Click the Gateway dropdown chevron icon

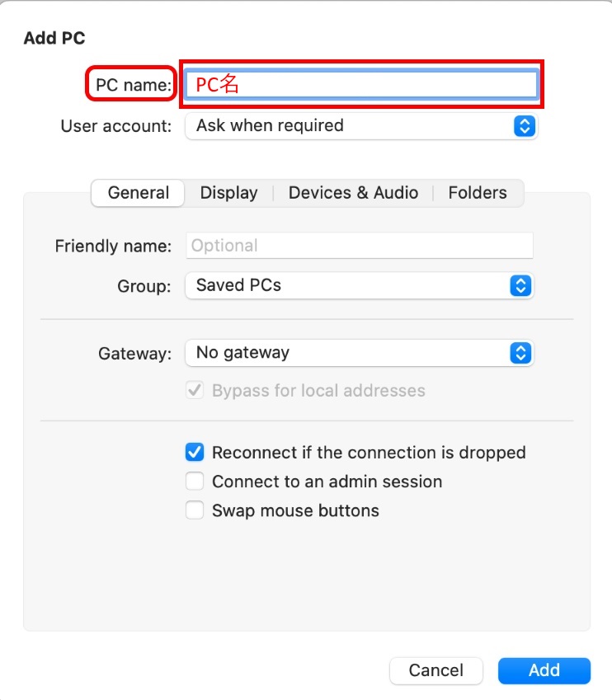[x=520, y=353]
